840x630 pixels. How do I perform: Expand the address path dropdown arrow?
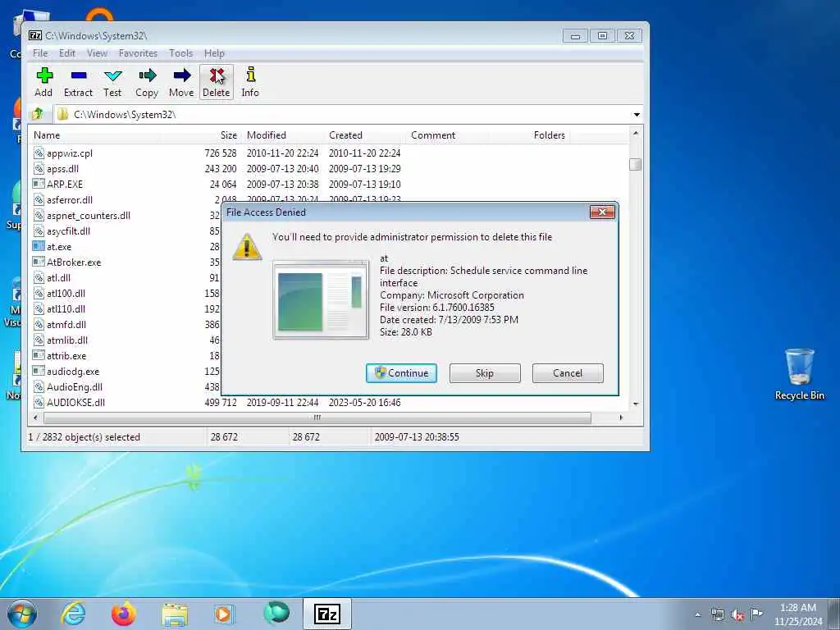click(x=637, y=115)
